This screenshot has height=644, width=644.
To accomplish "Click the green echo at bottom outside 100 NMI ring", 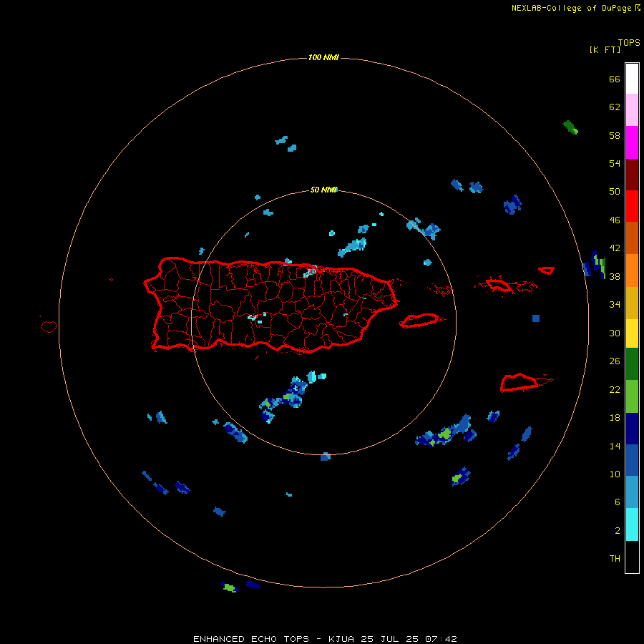I will pos(230,587).
